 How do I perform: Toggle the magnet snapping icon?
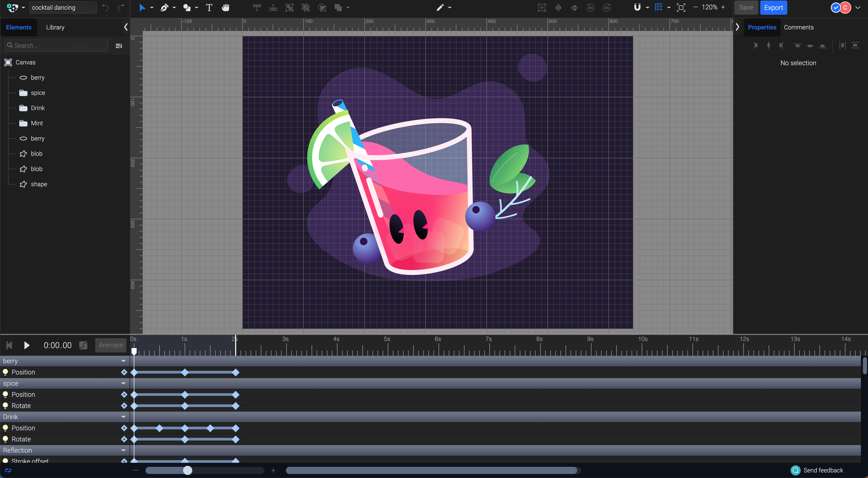[x=637, y=7]
